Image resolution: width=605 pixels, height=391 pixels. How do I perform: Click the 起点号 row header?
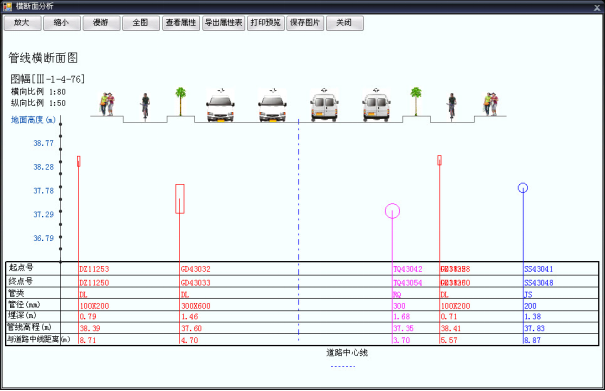pos(21,267)
